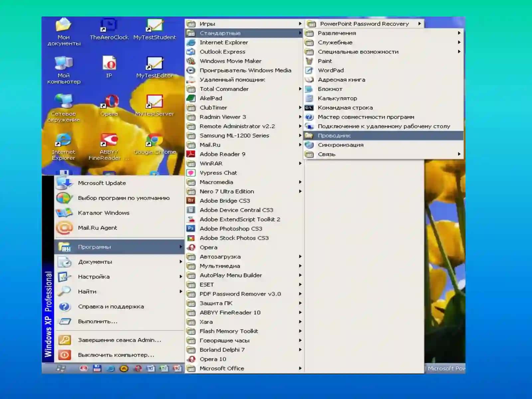Open the MyTestStudent desktop shortcut
532x399 pixels.
point(155,29)
